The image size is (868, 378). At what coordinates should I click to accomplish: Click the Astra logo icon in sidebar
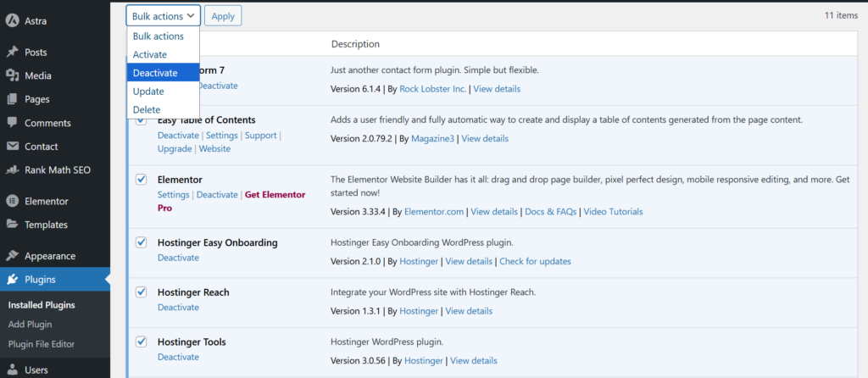pyautogui.click(x=13, y=20)
